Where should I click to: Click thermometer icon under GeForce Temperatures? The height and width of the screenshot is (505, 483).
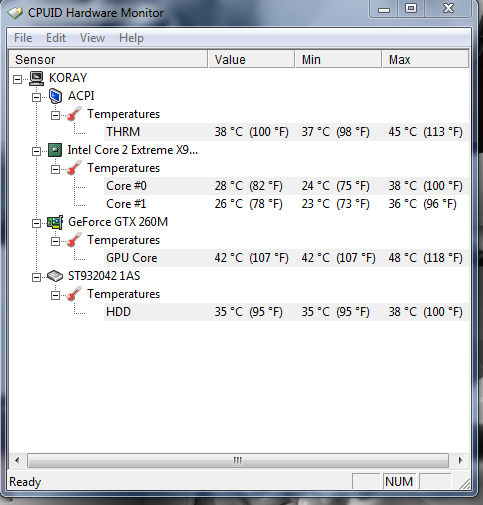coord(74,240)
